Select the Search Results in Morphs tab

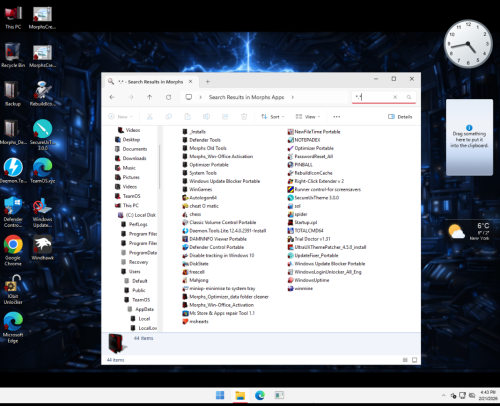[150, 82]
